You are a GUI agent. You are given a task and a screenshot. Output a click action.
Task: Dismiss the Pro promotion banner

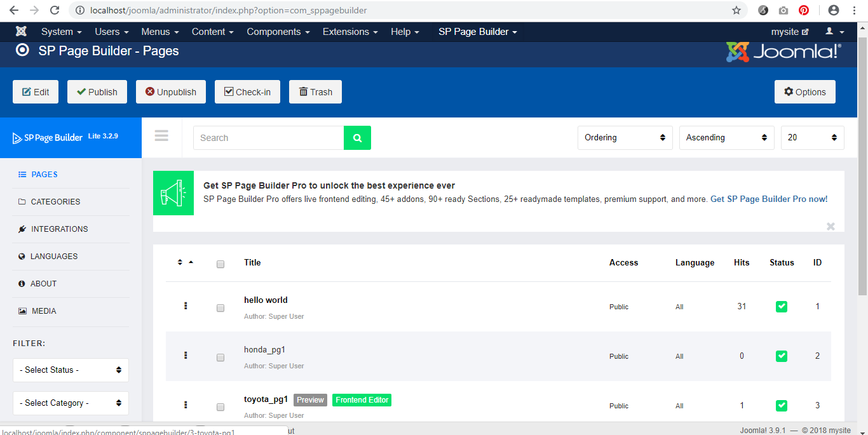tap(831, 226)
